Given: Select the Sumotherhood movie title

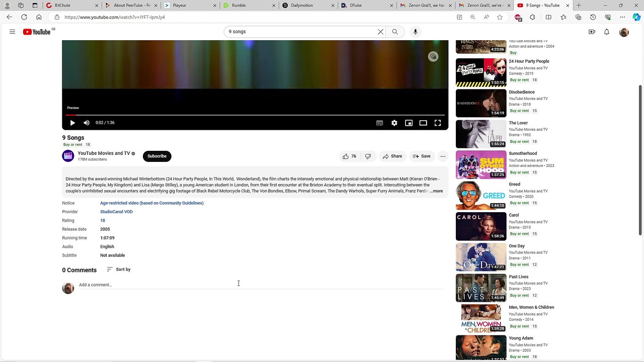Looking at the screenshot, I should 523,153.
